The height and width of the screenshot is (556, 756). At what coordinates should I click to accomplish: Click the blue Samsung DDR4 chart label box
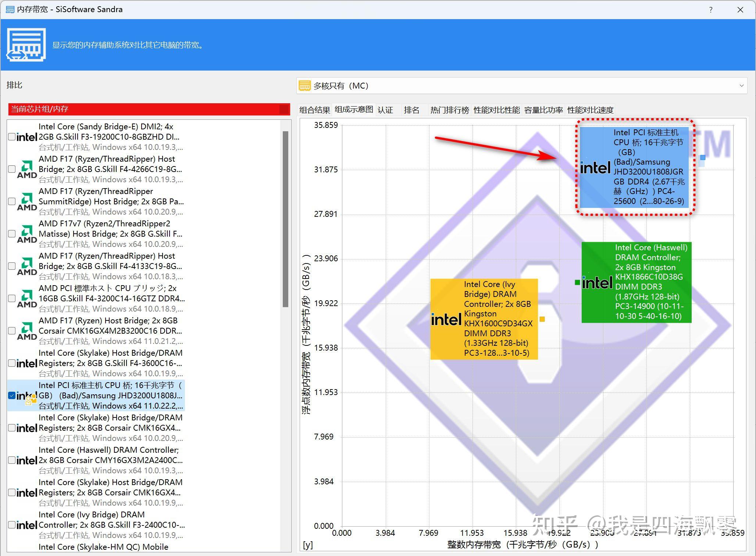(634, 167)
